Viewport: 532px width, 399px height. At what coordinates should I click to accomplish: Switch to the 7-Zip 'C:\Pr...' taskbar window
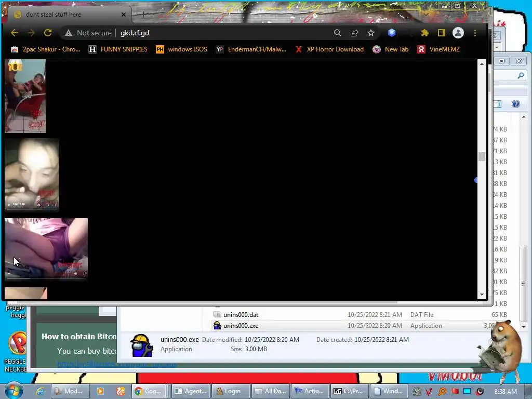(x=349, y=391)
